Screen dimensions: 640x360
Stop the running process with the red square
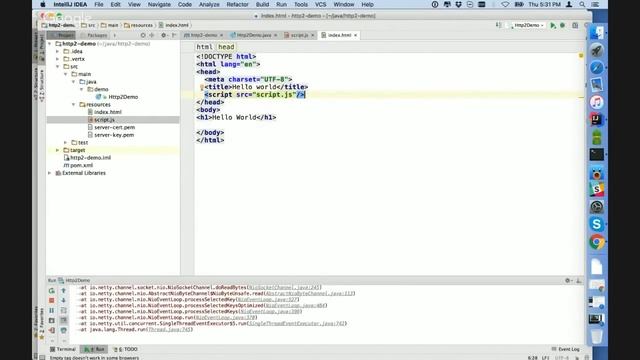[51, 300]
